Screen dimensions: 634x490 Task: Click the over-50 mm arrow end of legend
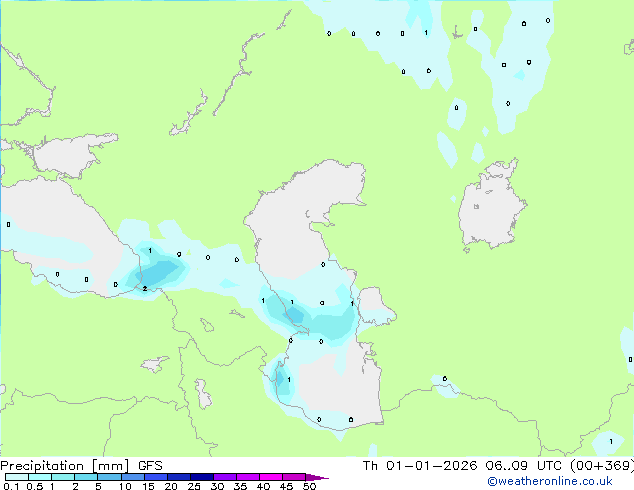click(317, 477)
